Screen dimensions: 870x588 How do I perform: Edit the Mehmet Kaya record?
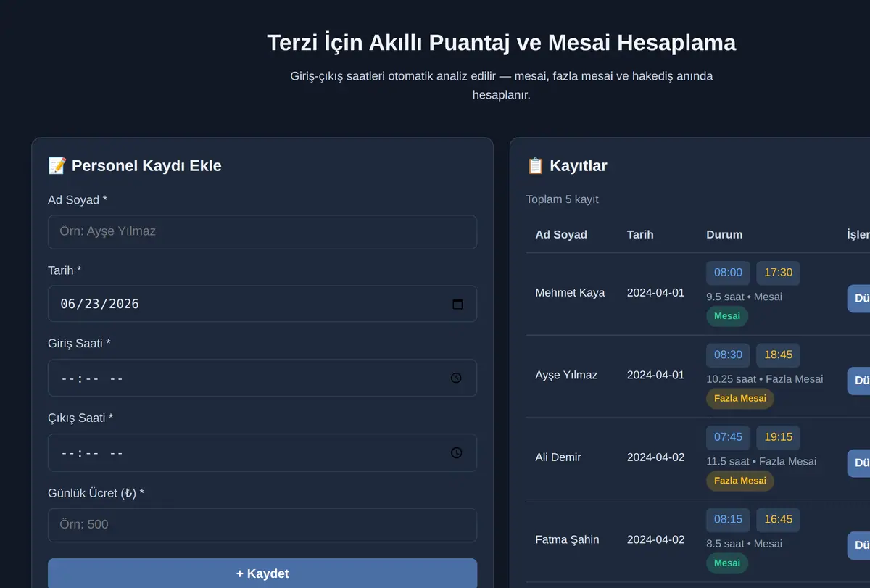859,299
